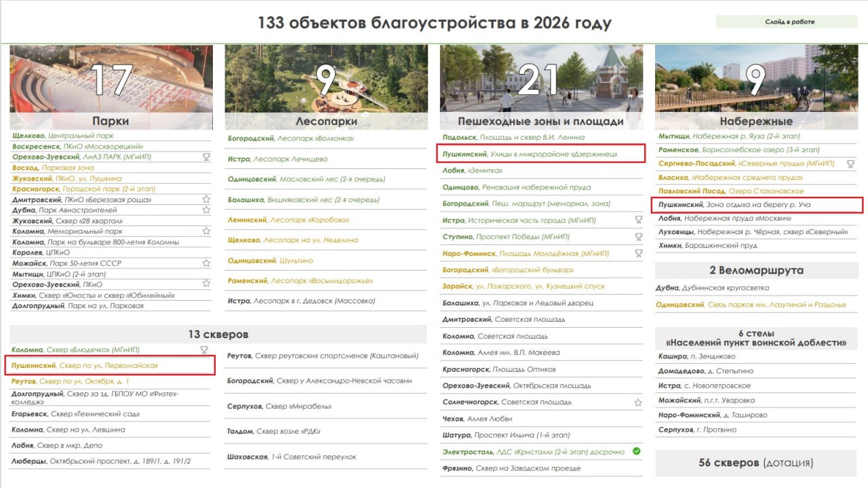Click the «2 Веломаршрута» section header

756,270
